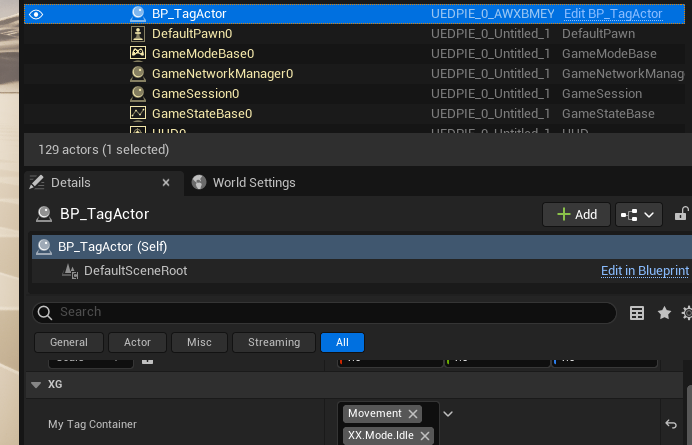Click the BP_TagActor actor icon in outliner
692x445 pixels.
click(138, 14)
